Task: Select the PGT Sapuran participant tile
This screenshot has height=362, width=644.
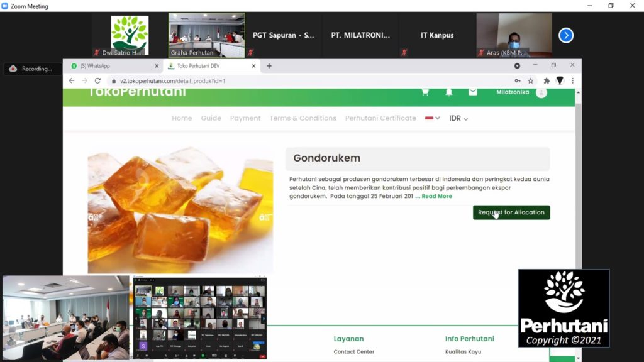Action: pos(284,35)
